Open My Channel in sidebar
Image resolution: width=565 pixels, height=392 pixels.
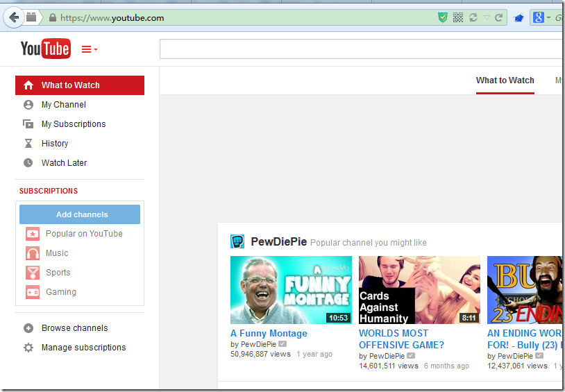click(x=64, y=105)
